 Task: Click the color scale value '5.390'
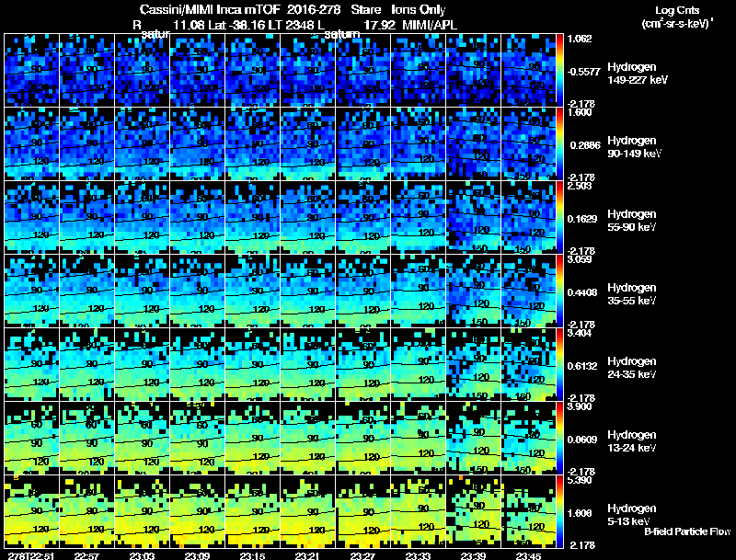pyautogui.click(x=581, y=480)
